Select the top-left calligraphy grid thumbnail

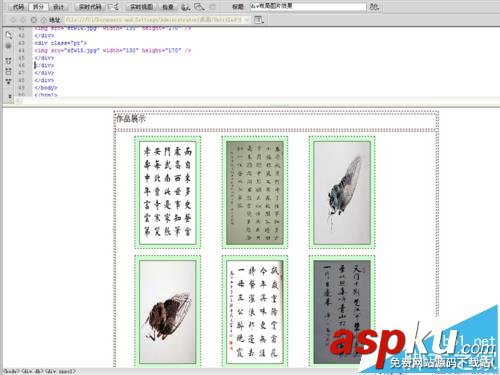point(168,192)
